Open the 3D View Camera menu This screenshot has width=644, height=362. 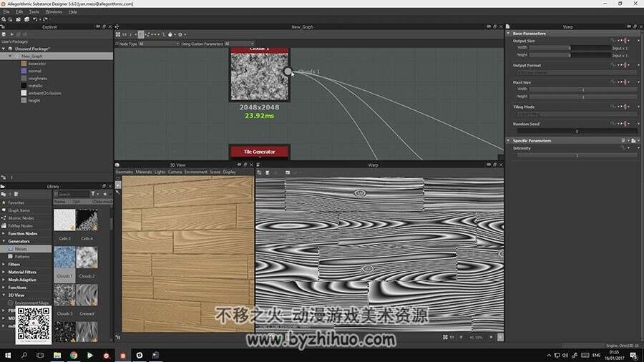(x=175, y=172)
